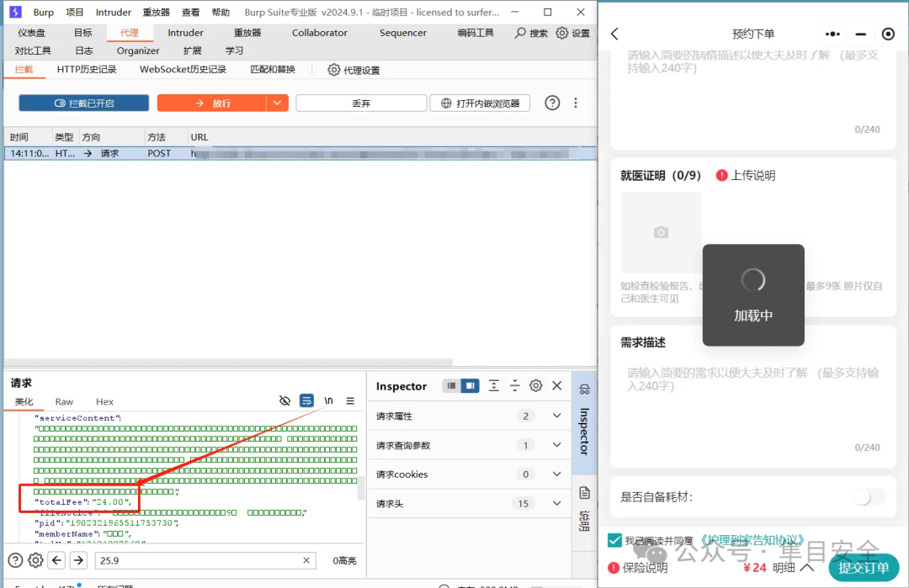Screen dimensions: 909x588
Task: Open Inspector settings gear
Action: click(x=535, y=386)
